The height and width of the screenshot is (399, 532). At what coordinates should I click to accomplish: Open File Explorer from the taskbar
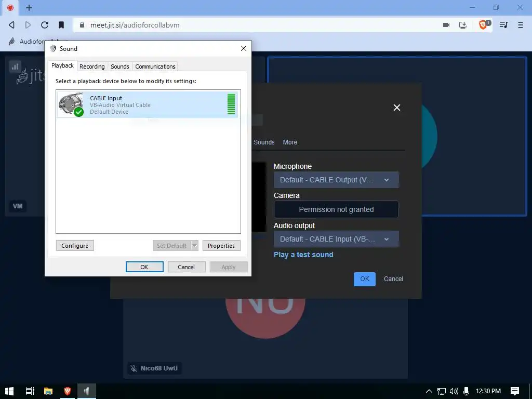[x=48, y=391]
